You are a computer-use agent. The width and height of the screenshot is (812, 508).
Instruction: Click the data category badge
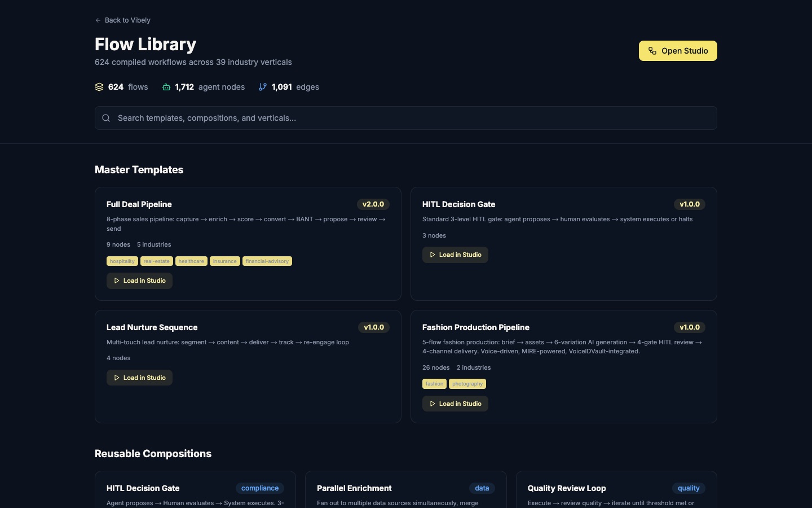click(x=482, y=488)
